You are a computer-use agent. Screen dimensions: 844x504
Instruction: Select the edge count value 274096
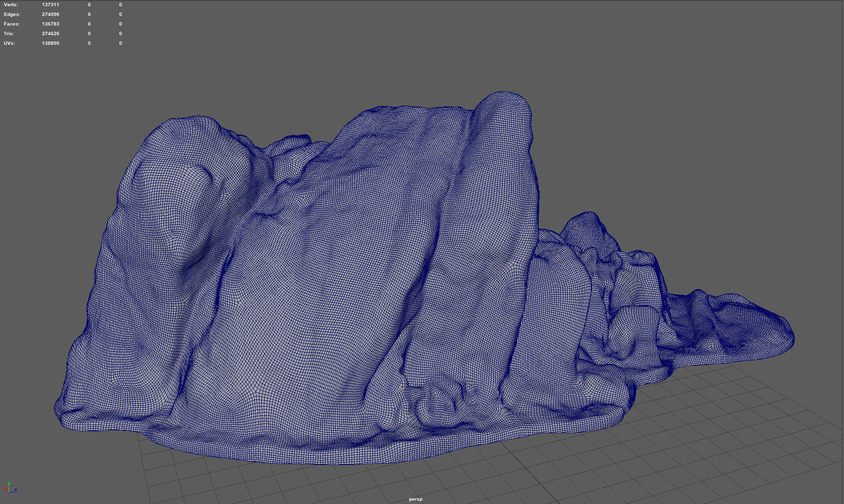[x=51, y=14]
